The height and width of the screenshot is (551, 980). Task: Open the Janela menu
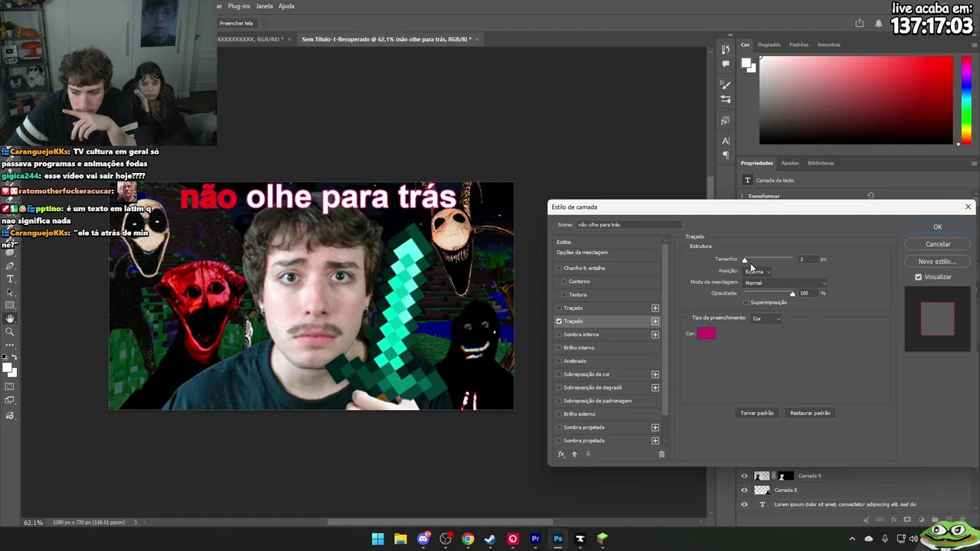point(264,6)
